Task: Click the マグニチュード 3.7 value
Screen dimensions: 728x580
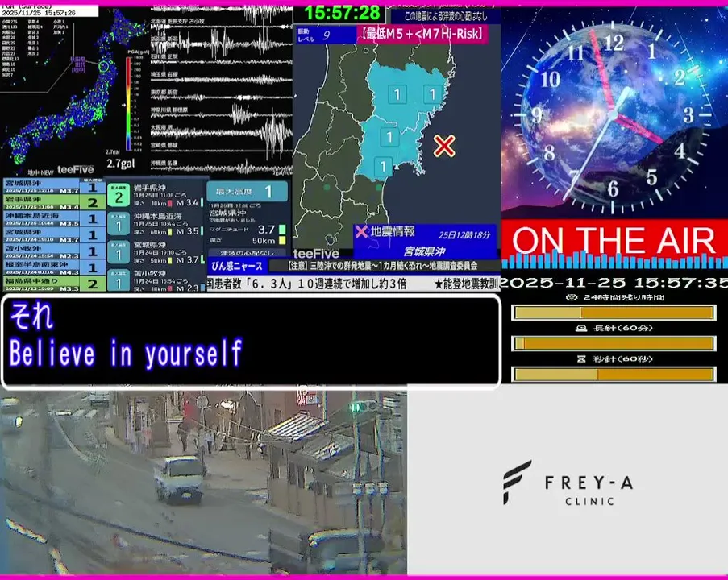Action: [x=267, y=230]
